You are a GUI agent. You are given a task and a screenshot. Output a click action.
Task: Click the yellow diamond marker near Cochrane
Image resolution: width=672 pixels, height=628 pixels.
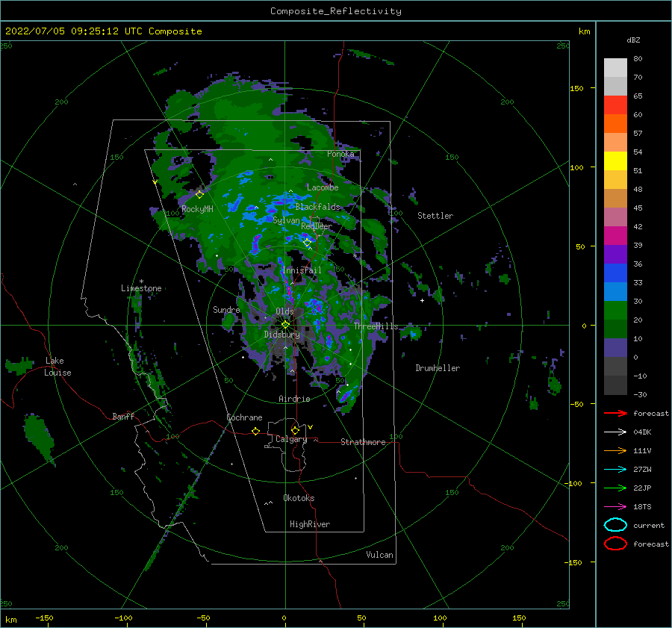click(x=255, y=431)
